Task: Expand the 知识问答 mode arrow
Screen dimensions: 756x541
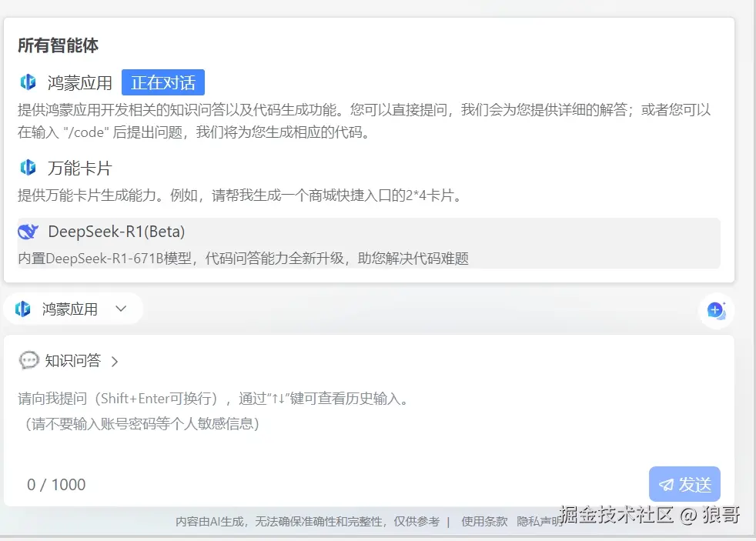Action: pyautogui.click(x=115, y=362)
